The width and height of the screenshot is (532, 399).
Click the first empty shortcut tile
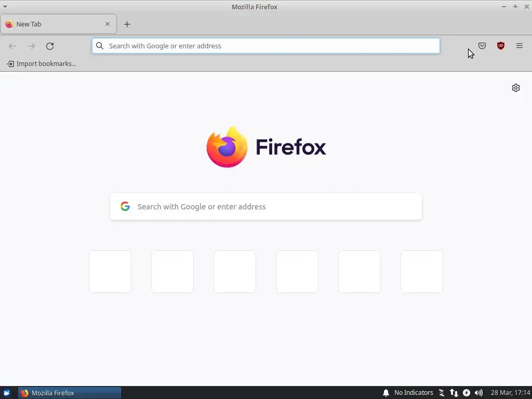point(110,271)
